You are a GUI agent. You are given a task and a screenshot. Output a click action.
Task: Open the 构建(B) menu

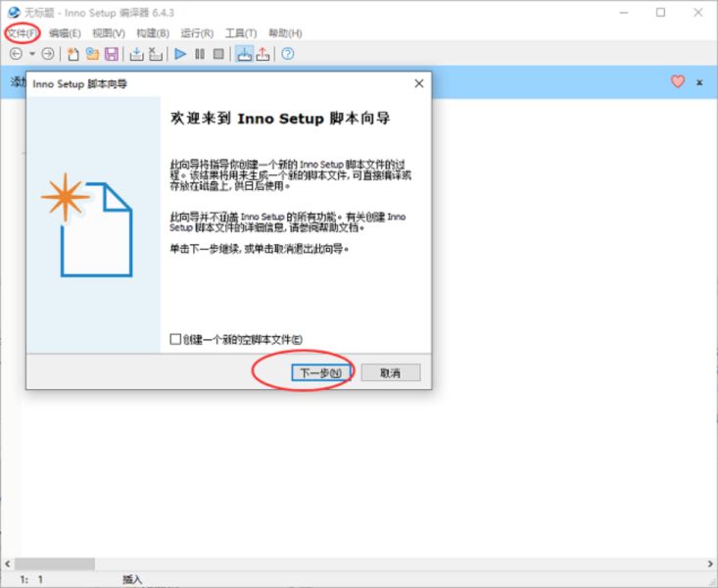pyautogui.click(x=151, y=33)
